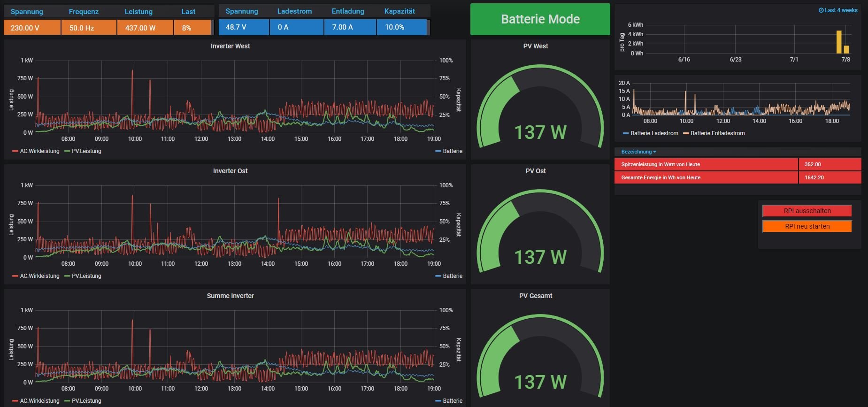Select the Spitzenleistung in Watt von Heute row
The image size is (868, 407).
(x=706, y=164)
